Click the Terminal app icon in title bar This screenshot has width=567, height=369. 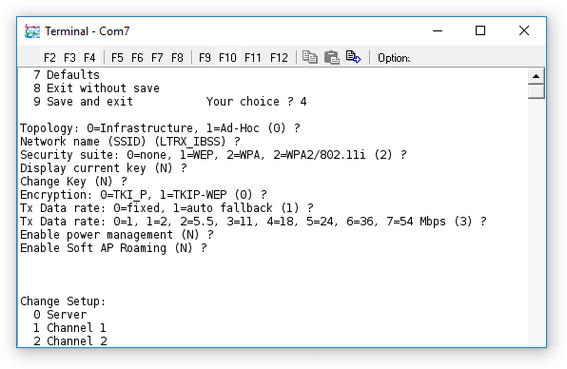pos(32,31)
